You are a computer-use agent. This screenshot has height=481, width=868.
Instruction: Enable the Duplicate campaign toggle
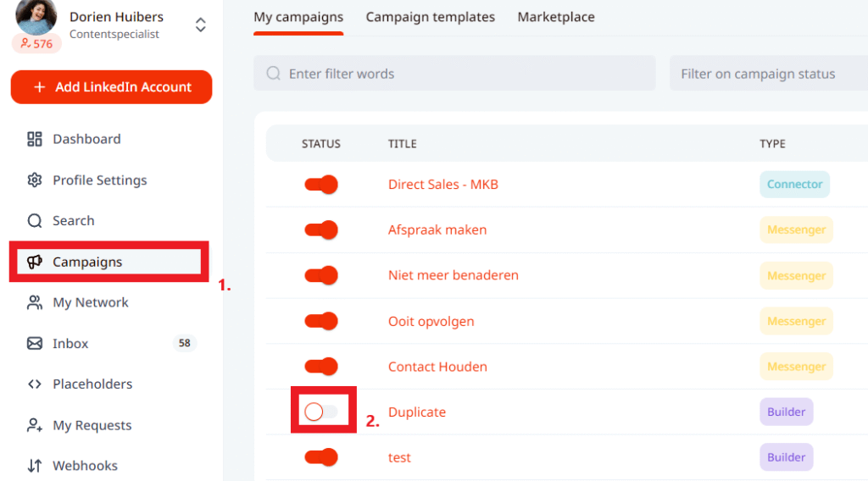321,412
